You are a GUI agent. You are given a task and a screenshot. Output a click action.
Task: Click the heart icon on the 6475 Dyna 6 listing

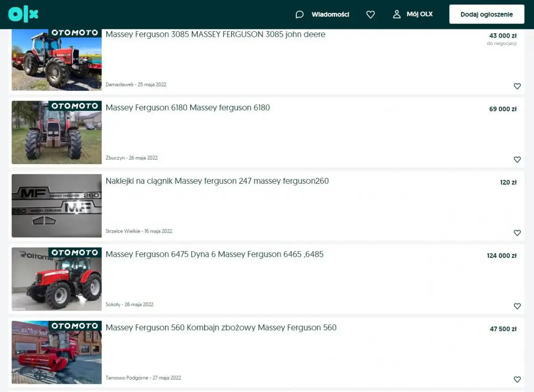click(x=517, y=306)
